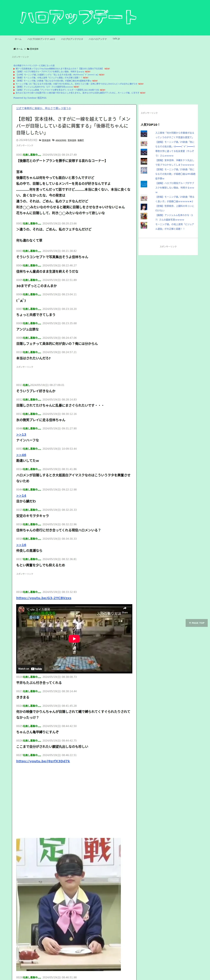The width and height of the screenshot is (210, 980).
Task: Click the PAGE TOP arrow button
Action: (197, 623)
